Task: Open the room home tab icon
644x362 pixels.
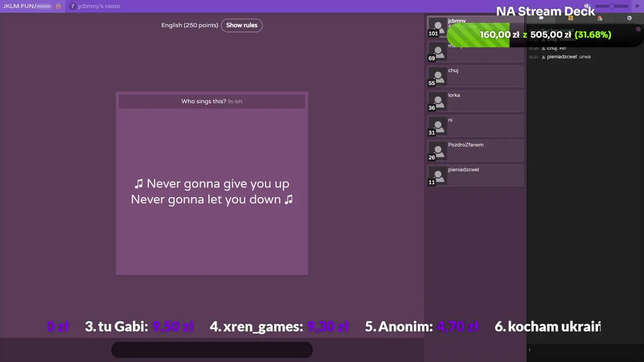Action: pos(600,18)
